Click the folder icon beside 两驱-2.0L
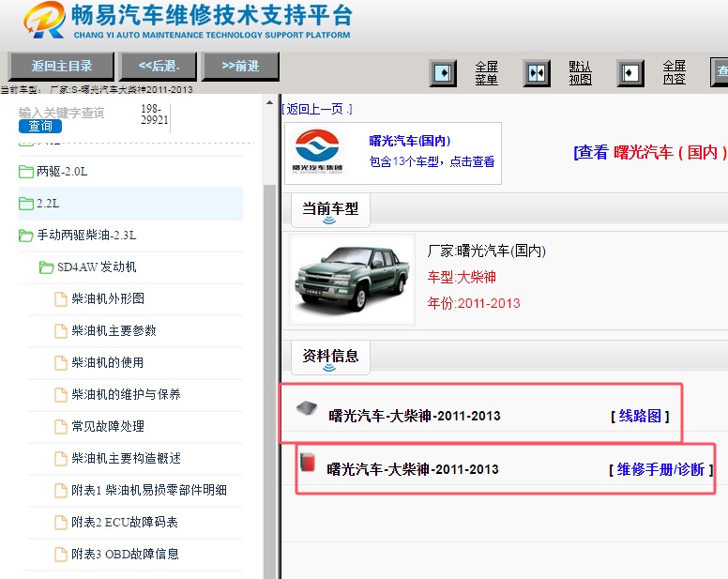728x579 pixels. 26,172
